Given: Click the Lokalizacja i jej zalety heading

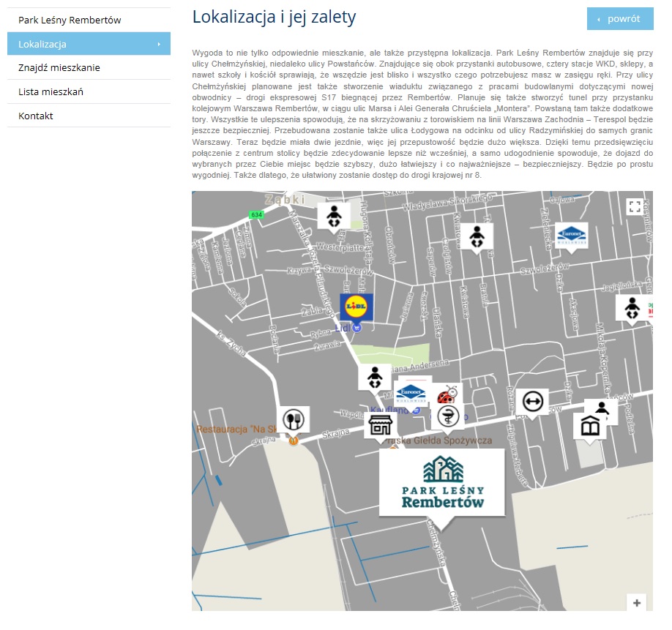Looking at the screenshot, I should coord(275,18).
